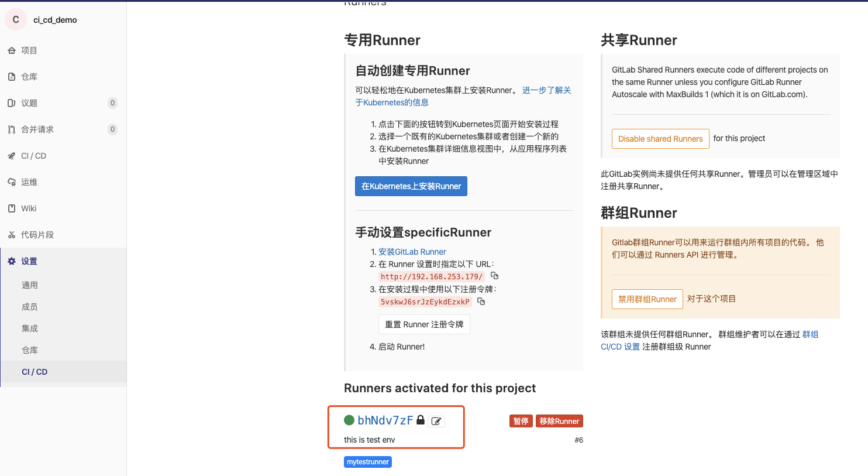Click the 自动创建专用Runner heading
This screenshot has width=868, height=476.
click(412, 71)
